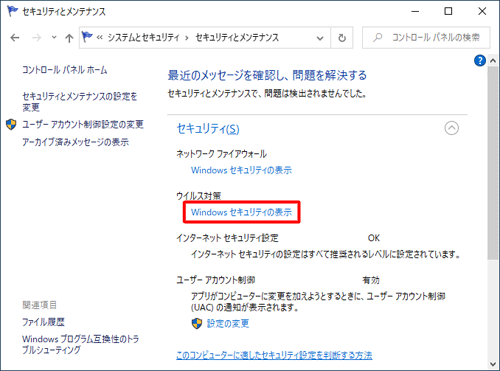Screen dimensions: 500x371
Task: Click インターネット セキュリティ設定 label
Action: (227, 238)
